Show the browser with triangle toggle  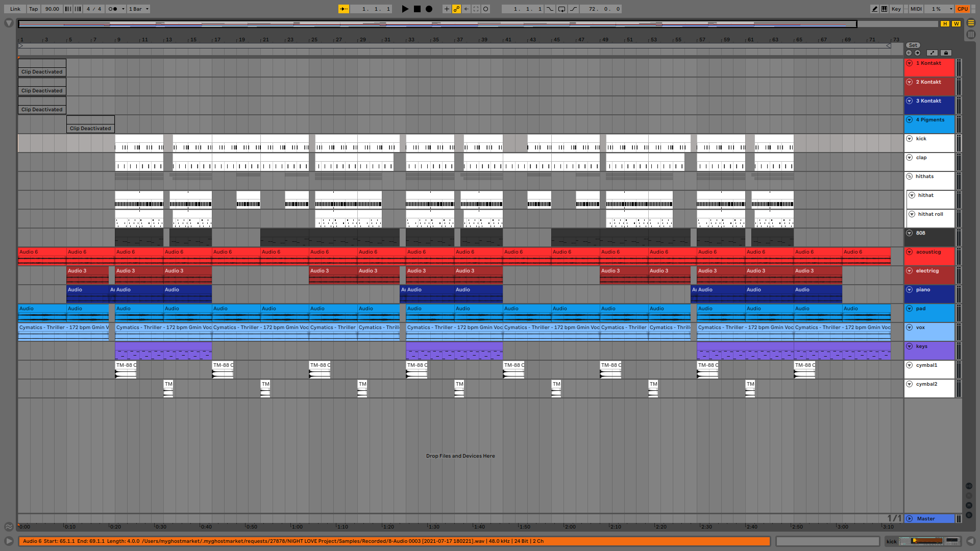pyautogui.click(x=9, y=23)
